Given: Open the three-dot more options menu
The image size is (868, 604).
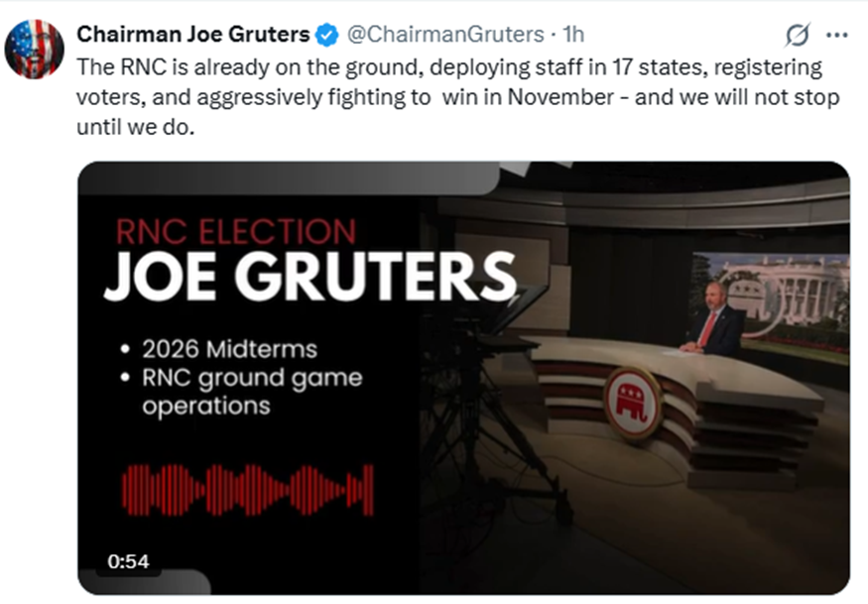Looking at the screenshot, I should (x=836, y=36).
